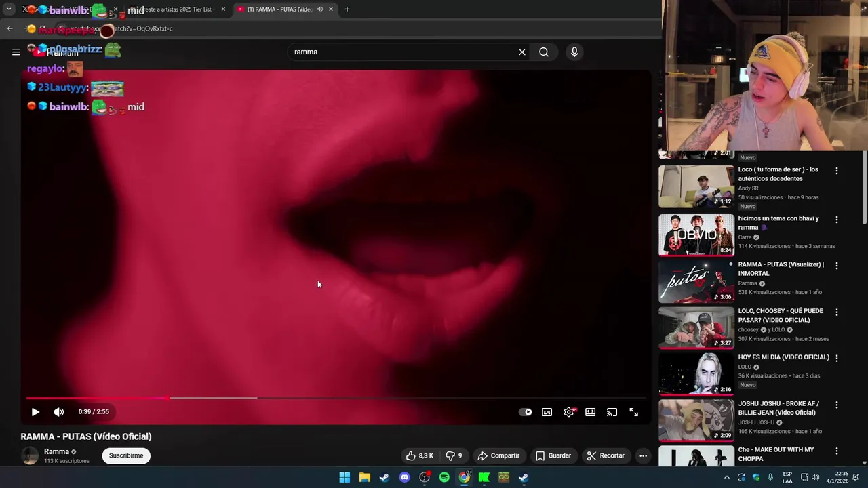Open options for Loco (tu forma de ser) video
This screenshot has height=488, width=868.
[x=837, y=171]
